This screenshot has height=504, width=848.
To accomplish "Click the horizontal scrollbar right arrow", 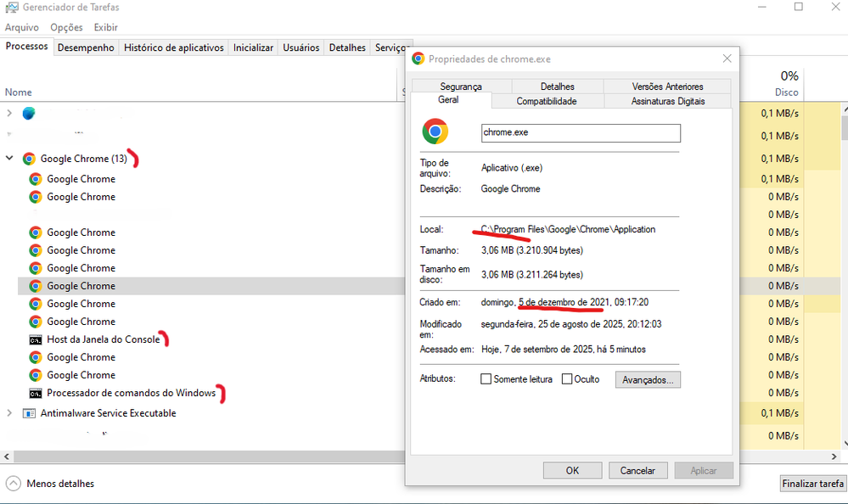I will (834, 457).
